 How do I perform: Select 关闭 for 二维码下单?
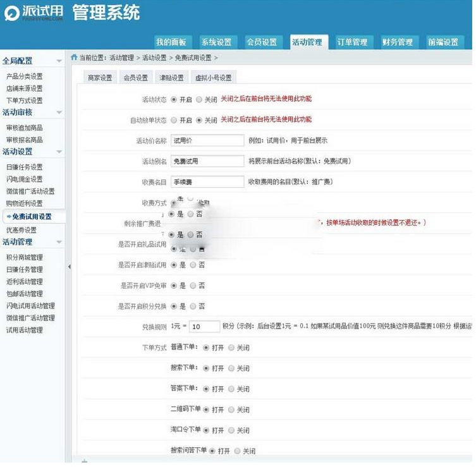pos(231,409)
